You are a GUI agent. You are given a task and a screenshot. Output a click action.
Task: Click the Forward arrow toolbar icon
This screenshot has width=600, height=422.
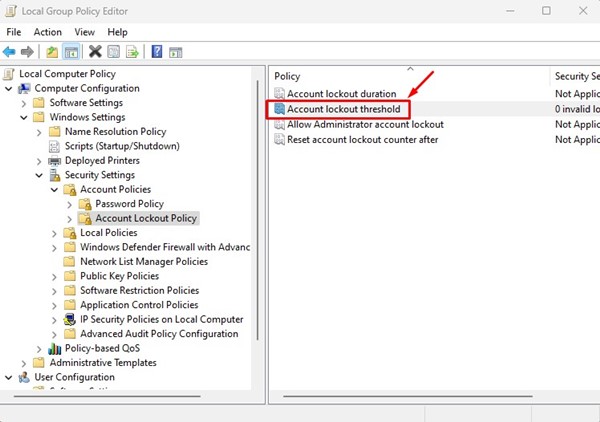coord(28,52)
